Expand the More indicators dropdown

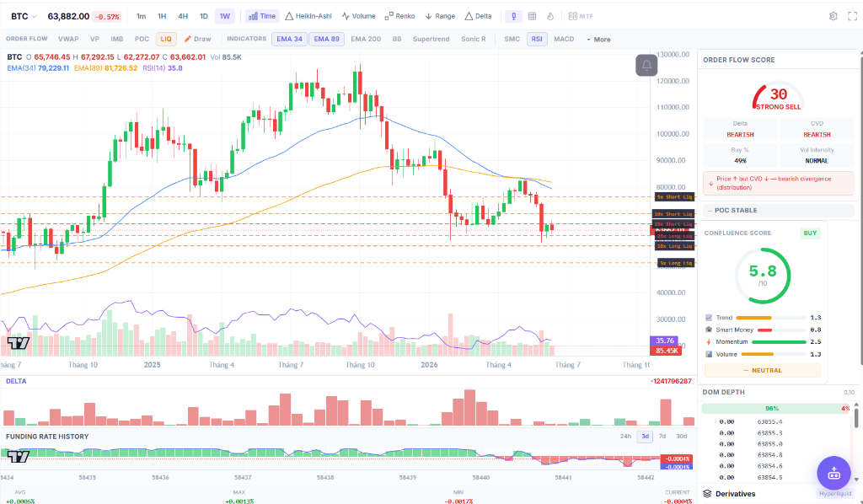tap(598, 40)
